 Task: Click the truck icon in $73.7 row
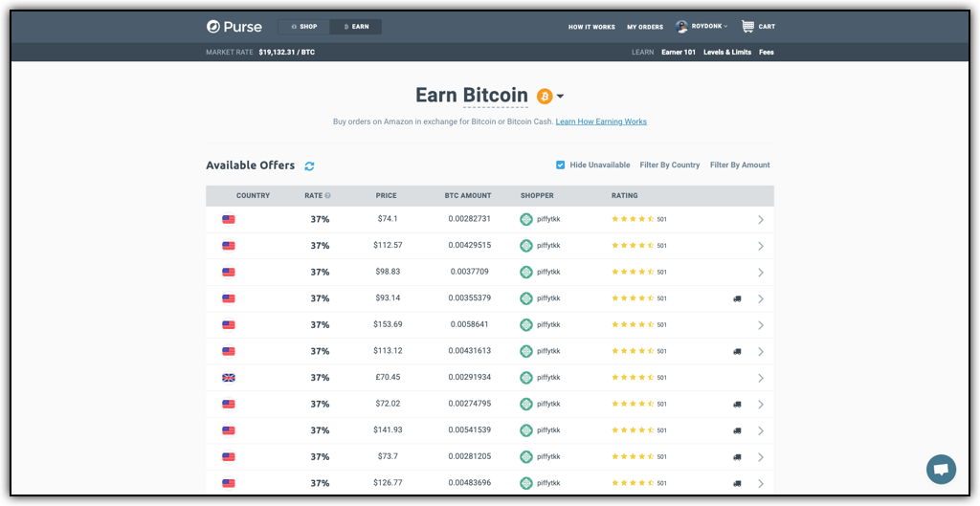(x=737, y=457)
